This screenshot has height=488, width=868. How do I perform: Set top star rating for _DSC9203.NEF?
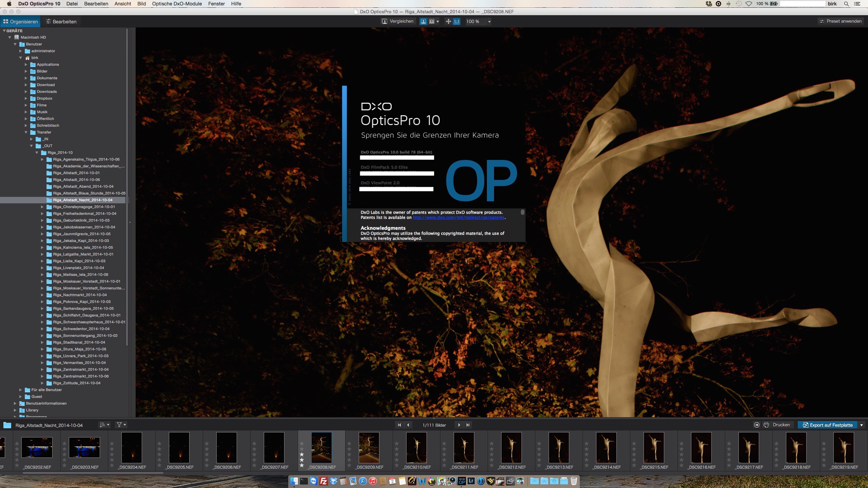(x=64, y=443)
